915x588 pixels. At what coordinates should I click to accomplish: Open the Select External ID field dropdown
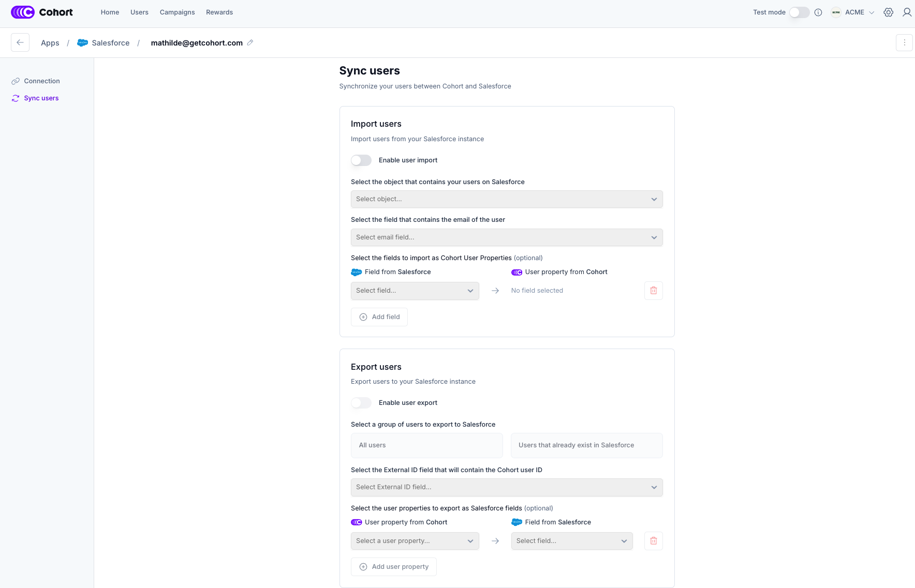(x=506, y=487)
